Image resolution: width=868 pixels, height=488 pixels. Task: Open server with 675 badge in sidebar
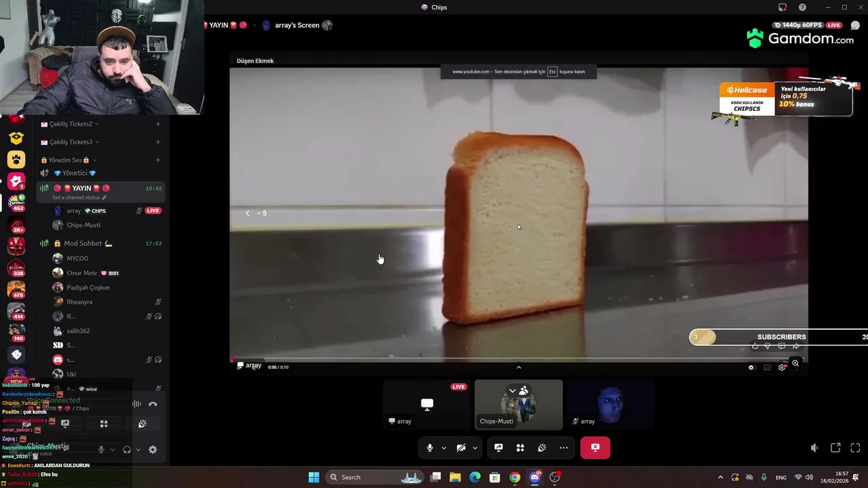pos(16,289)
